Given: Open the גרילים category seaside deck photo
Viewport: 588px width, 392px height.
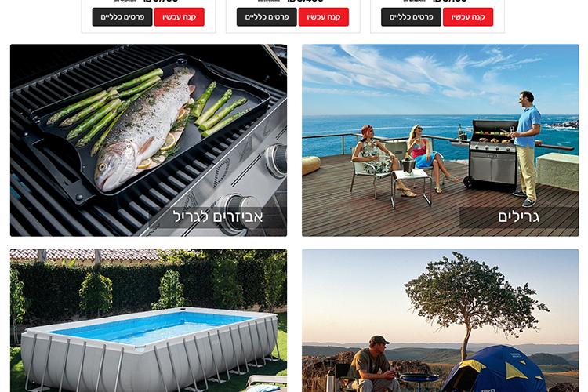Looking at the screenshot, I should (x=441, y=140).
